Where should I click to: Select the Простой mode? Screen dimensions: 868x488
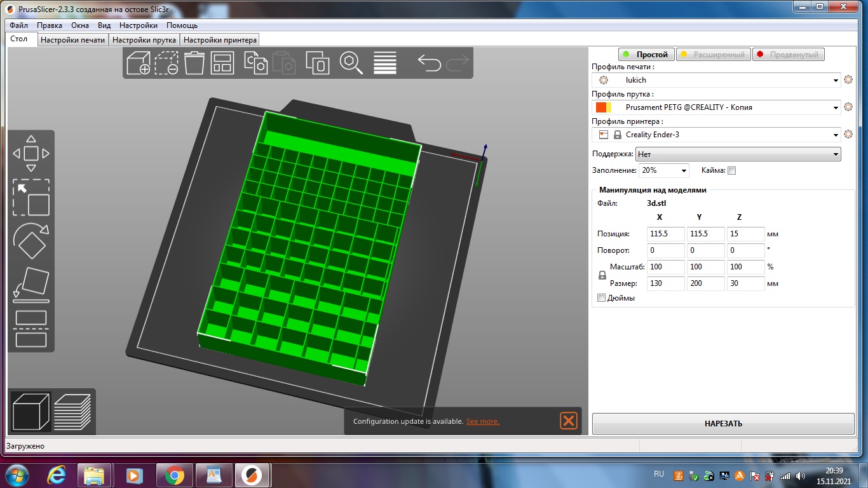[x=646, y=55]
